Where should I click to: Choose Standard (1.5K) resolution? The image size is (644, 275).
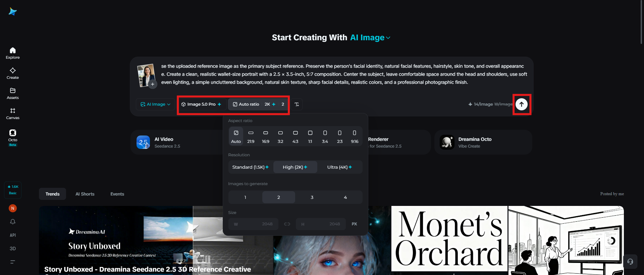tap(251, 167)
